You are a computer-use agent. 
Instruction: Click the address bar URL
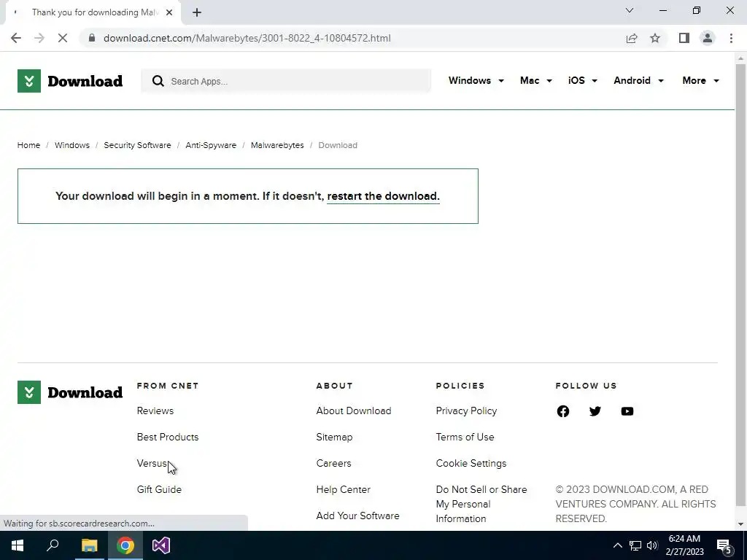click(247, 38)
